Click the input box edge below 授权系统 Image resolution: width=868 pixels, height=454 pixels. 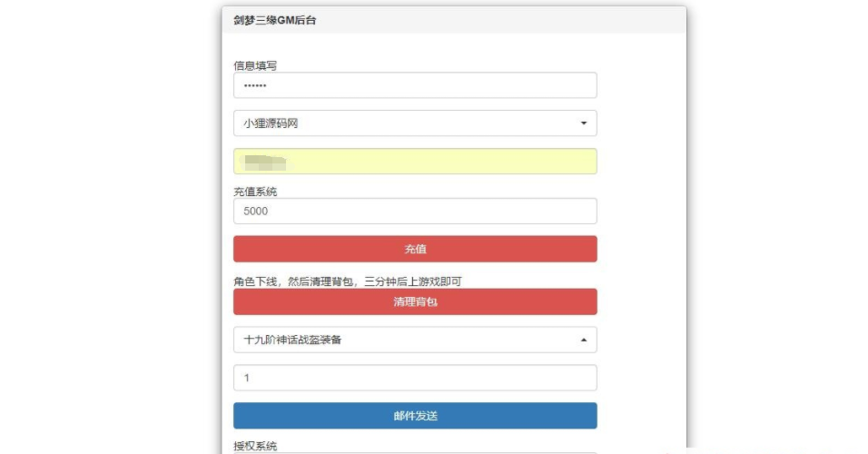(414, 452)
